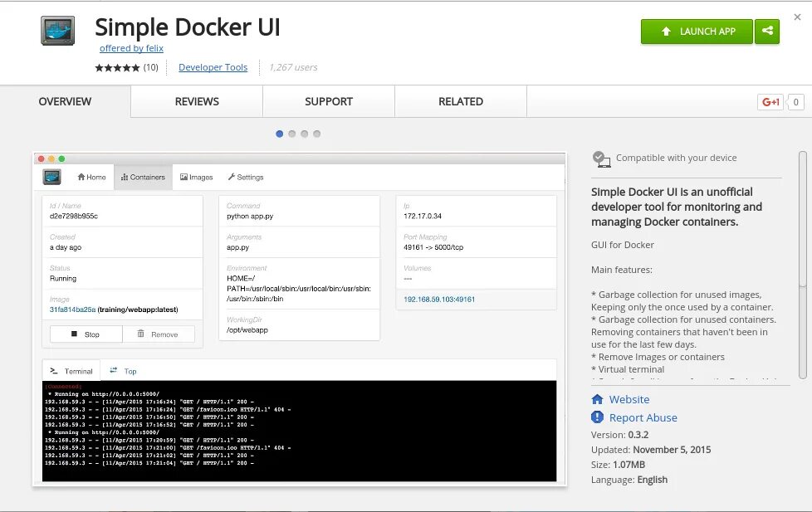Viewport: 812px width, 512px height.
Task: Switch to the Support tab
Action: [x=329, y=101]
